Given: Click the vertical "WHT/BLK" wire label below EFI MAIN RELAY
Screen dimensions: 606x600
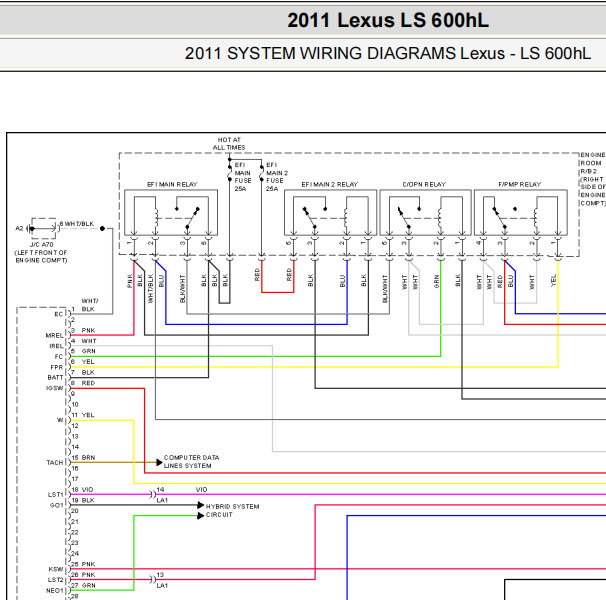Looking at the screenshot, I should pyautogui.click(x=151, y=288).
